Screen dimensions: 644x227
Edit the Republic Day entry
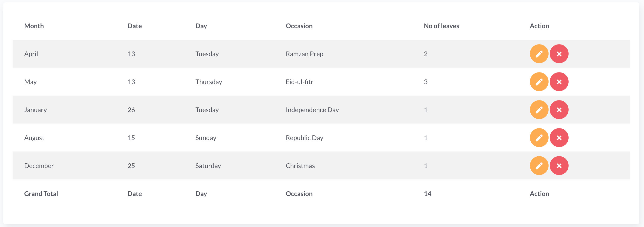(x=539, y=138)
